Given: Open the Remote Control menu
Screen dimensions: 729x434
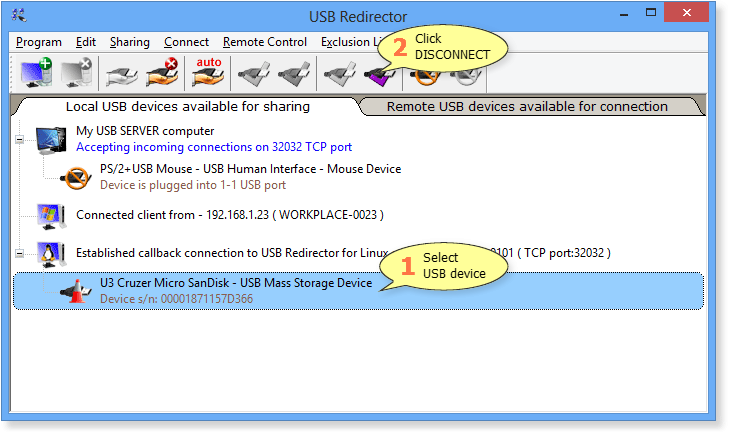Looking at the screenshot, I should [x=265, y=42].
